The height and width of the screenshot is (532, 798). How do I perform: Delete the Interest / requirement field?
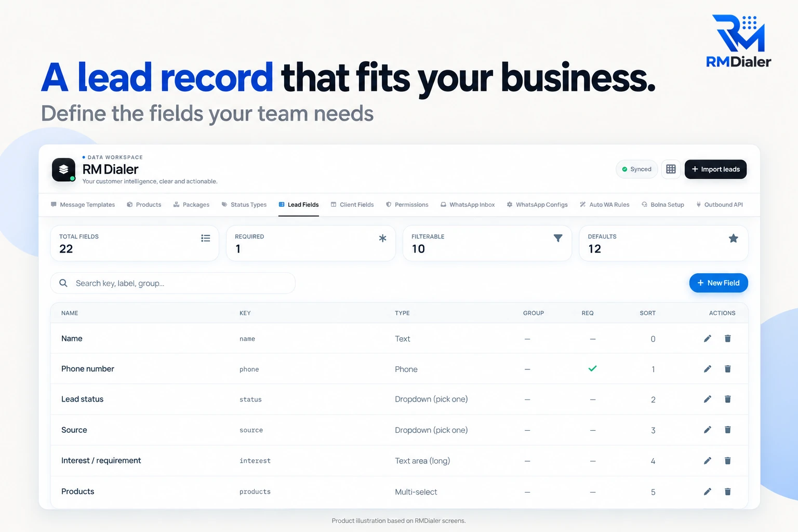pos(727,461)
